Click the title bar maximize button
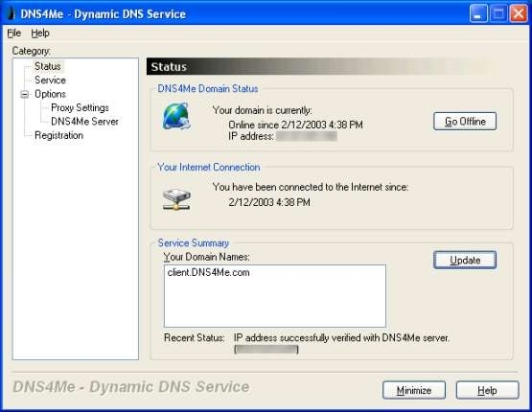 (x=498, y=14)
